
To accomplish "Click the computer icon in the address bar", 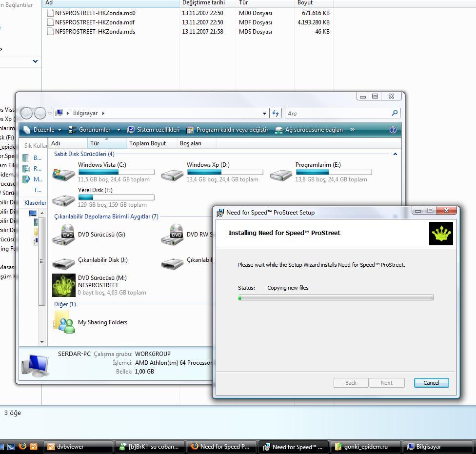I will point(59,113).
